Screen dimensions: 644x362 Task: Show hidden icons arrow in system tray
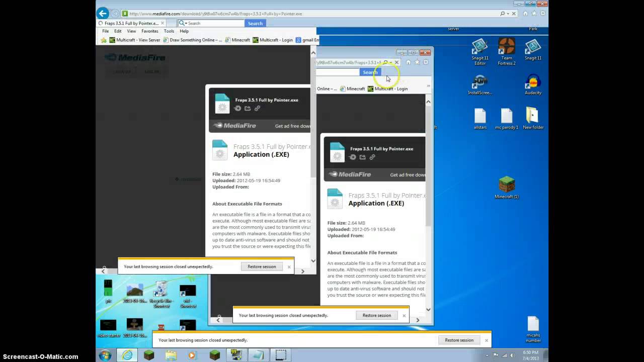point(487,355)
